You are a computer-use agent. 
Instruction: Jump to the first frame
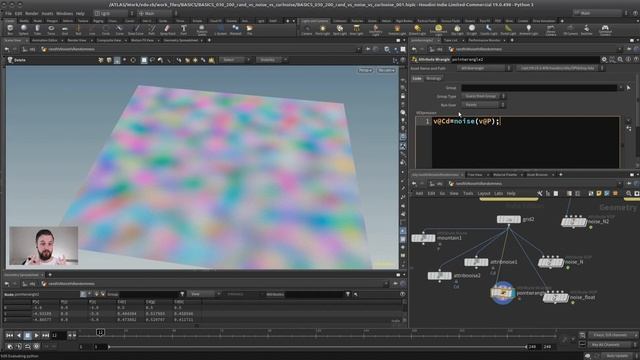[x=9, y=335]
